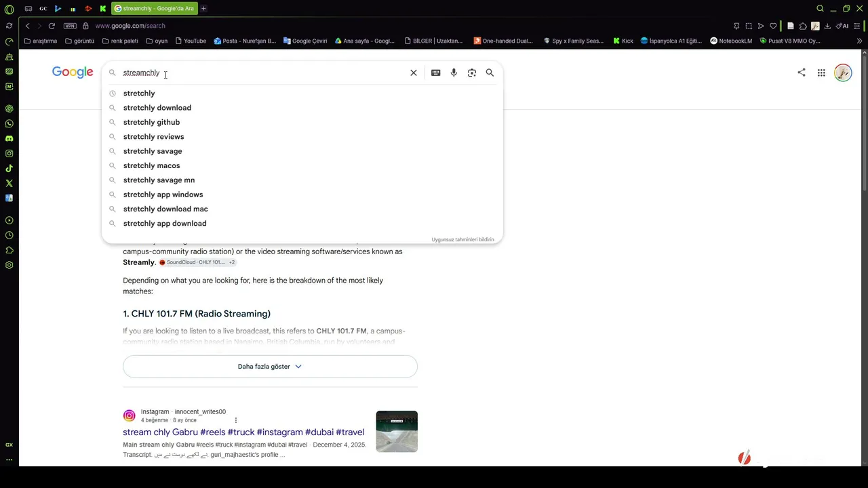The image size is (868, 488).
Task: Open the Easy Setup menu
Action: pyautogui.click(x=856, y=26)
